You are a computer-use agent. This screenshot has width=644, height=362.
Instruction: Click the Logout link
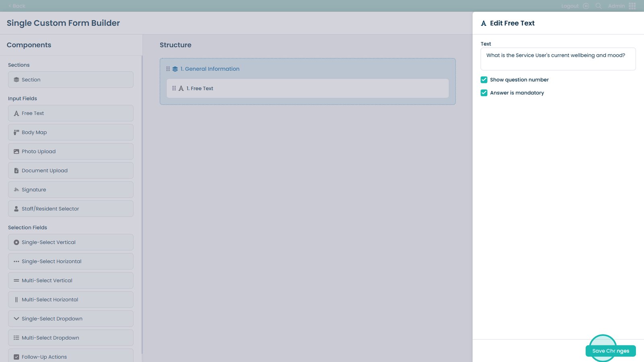570,6
